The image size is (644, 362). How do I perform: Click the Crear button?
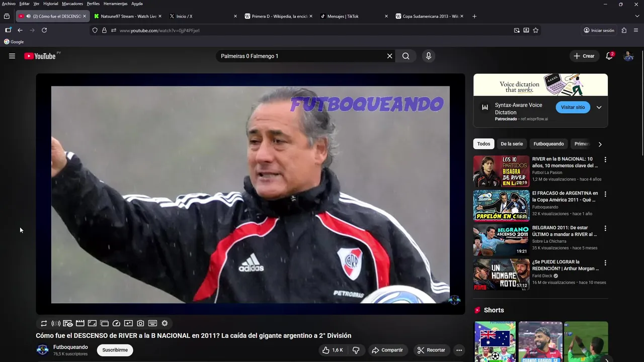tap(584, 56)
